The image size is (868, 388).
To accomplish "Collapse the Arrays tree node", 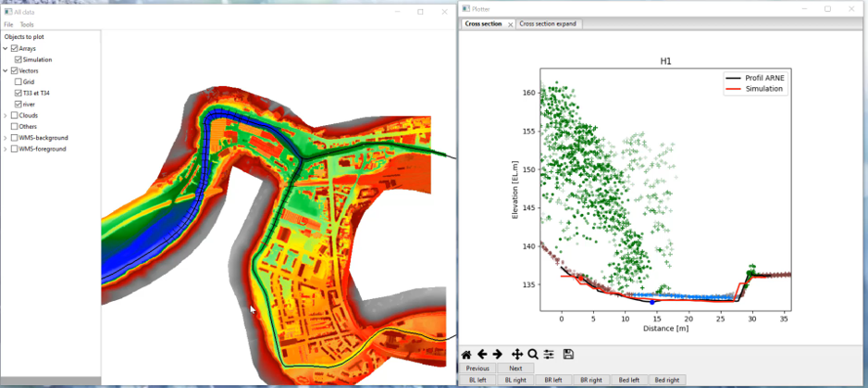I will [x=6, y=48].
